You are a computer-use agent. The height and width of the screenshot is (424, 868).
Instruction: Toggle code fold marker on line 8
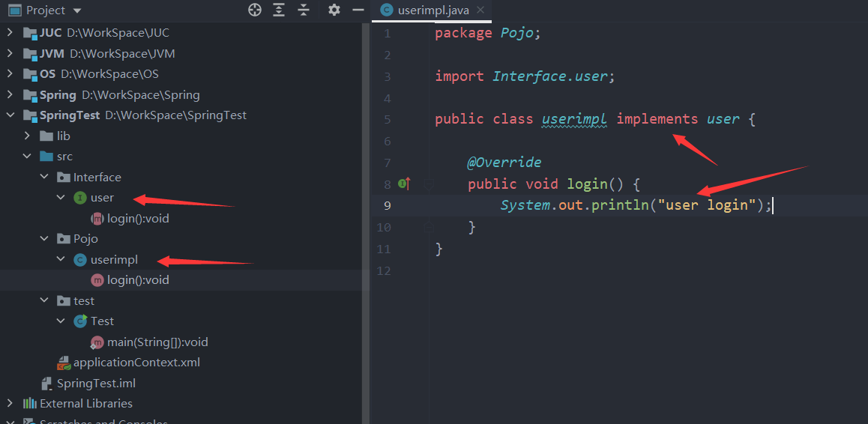coord(428,184)
